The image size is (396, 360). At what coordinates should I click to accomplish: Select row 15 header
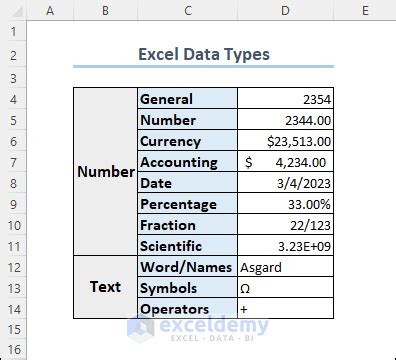click(x=13, y=329)
